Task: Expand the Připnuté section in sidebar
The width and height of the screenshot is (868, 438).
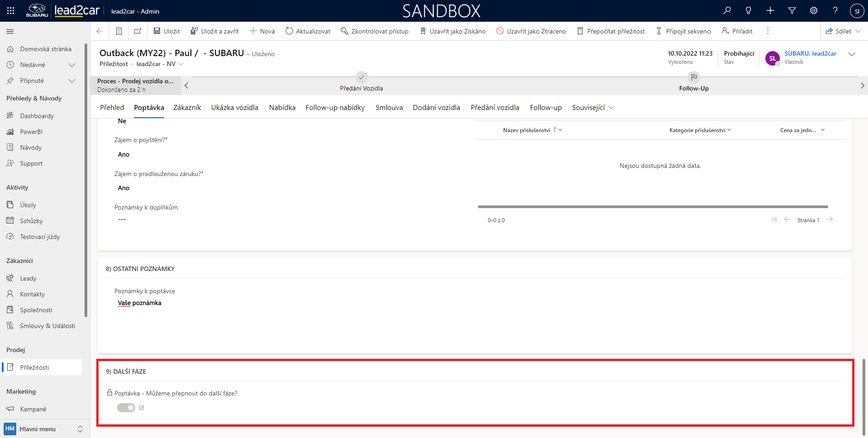Action: click(x=71, y=81)
